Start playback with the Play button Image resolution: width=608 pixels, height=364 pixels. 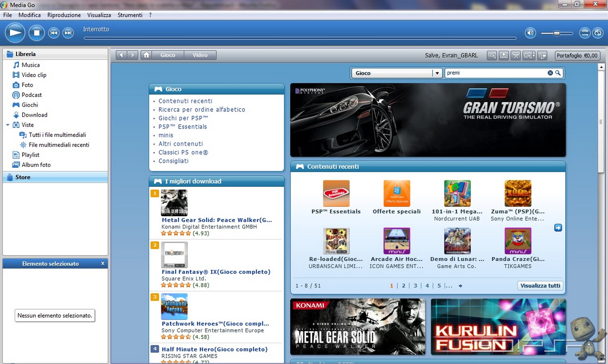15,33
